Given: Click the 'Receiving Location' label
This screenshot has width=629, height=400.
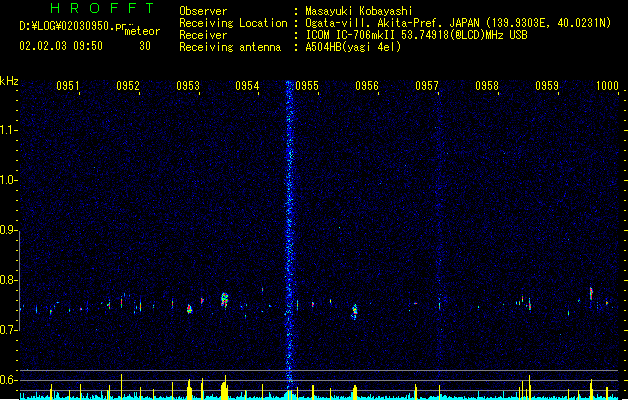Looking at the screenshot, I should pyautogui.click(x=233, y=23).
